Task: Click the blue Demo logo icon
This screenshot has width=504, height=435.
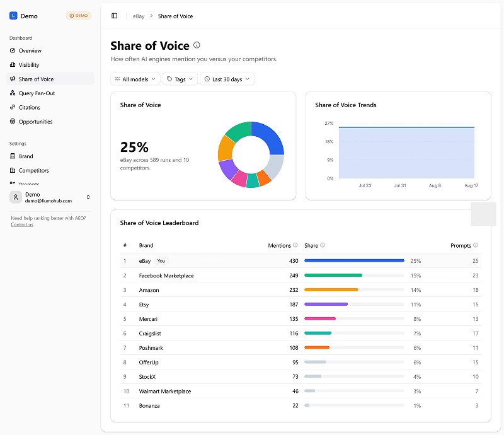Action: 13,16
